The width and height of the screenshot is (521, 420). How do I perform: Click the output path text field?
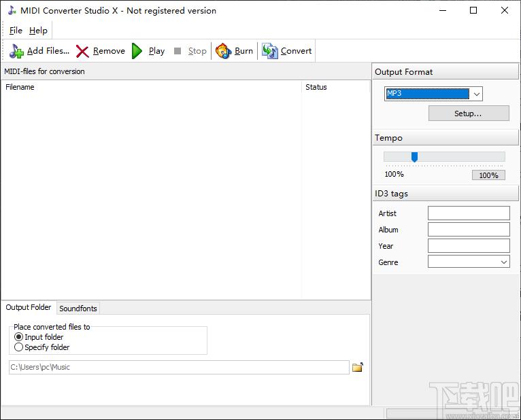point(179,367)
